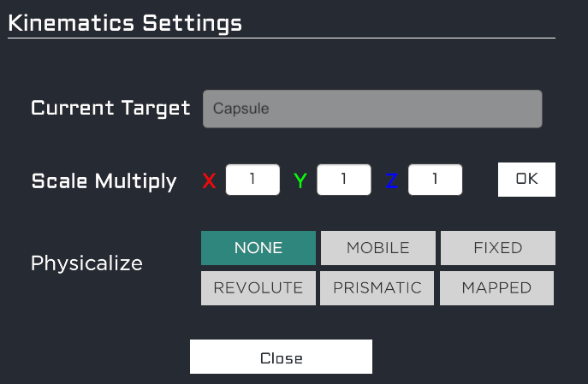Choose the FIXED physicalize option

[x=498, y=248]
